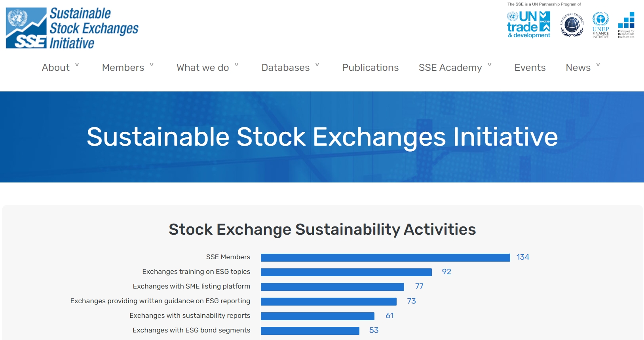Viewport: 644px width, 340px height.
Task: Click the banner title Sustainable Stock Exchanges Initiative
Action: pos(322,137)
